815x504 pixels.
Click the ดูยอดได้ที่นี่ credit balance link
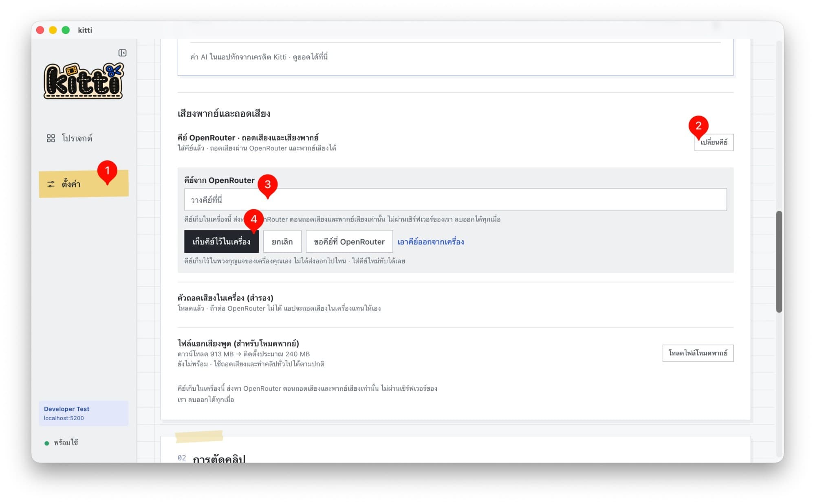[x=310, y=57]
